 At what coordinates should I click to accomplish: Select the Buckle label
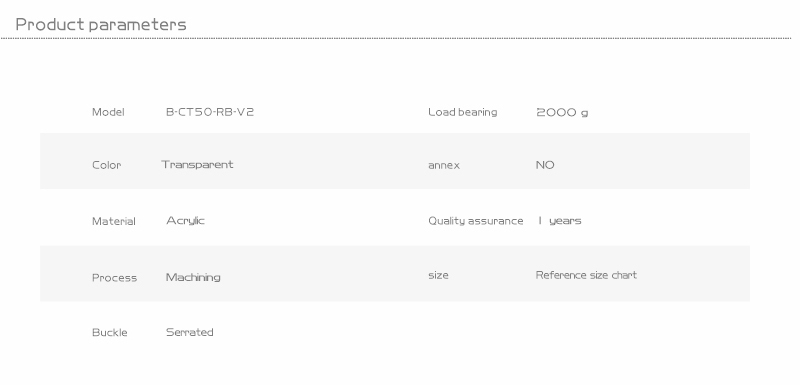110,332
